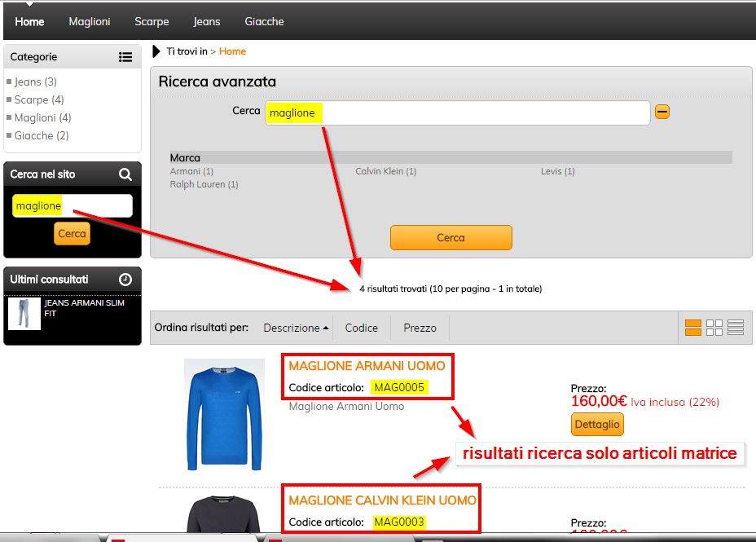The width and height of the screenshot is (756, 542).
Task: Click the breadcrumb triangle icon
Action: pos(156,51)
